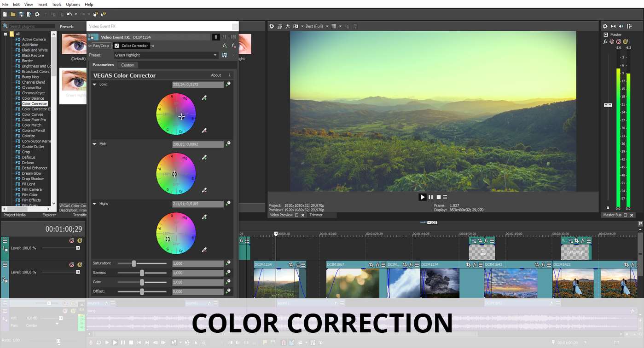Pick the upper eyedropper beside Low wheel

pos(204,97)
